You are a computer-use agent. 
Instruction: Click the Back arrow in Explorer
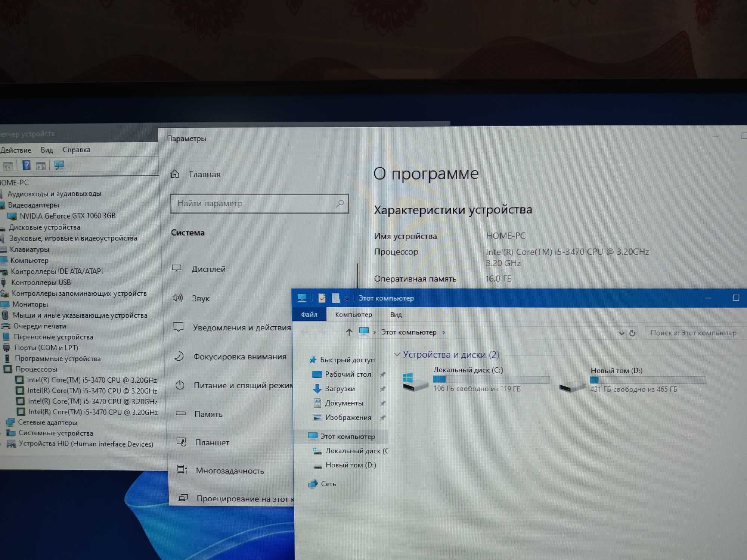[304, 332]
